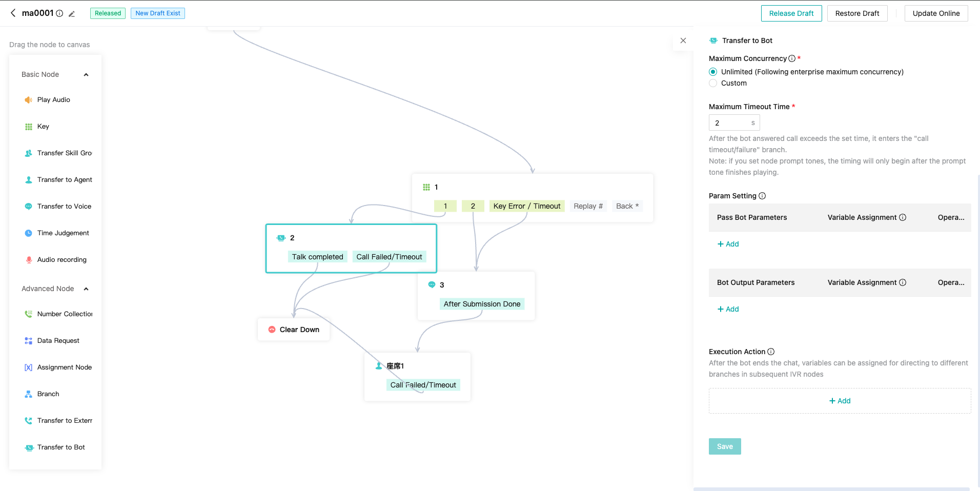Click the Update Online button
Screen dimensions: 980x491
[x=936, y=13]
